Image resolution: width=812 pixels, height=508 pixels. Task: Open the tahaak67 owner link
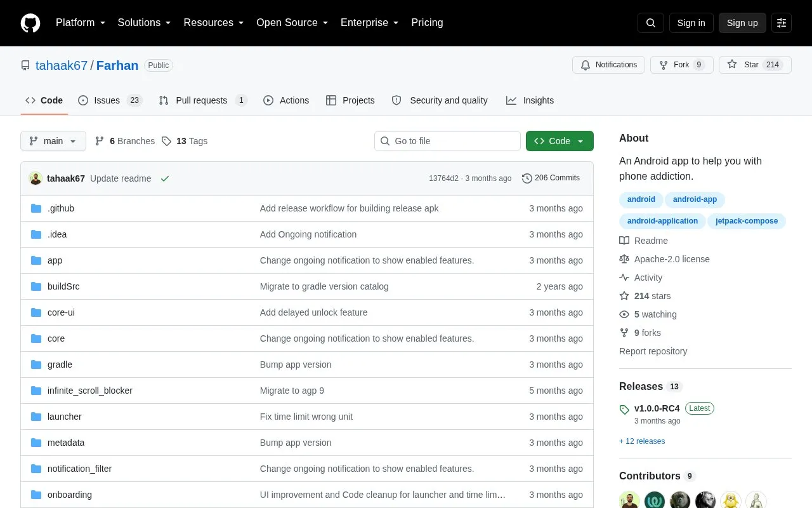[62, 65]
